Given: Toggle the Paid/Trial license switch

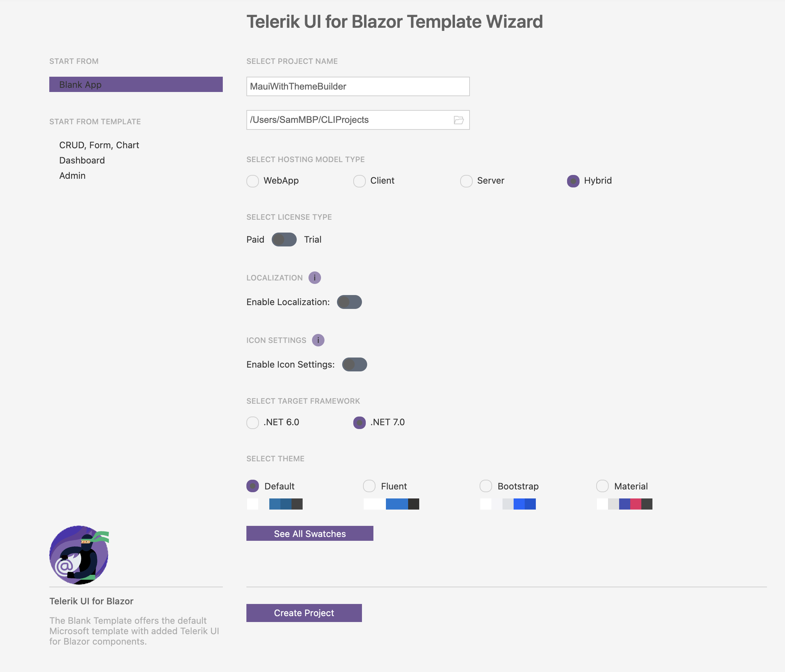Looking at the screenshot, I should [284, 240].
